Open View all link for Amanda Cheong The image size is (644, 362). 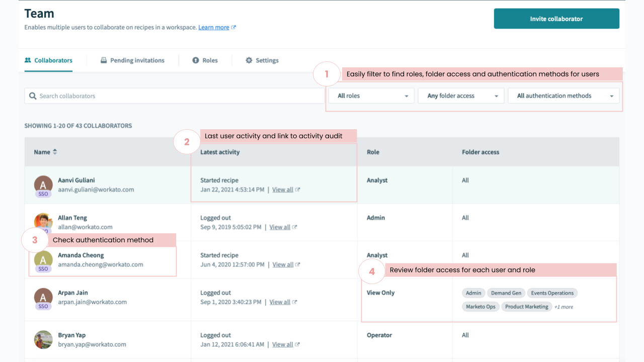[x=283, y=264]
